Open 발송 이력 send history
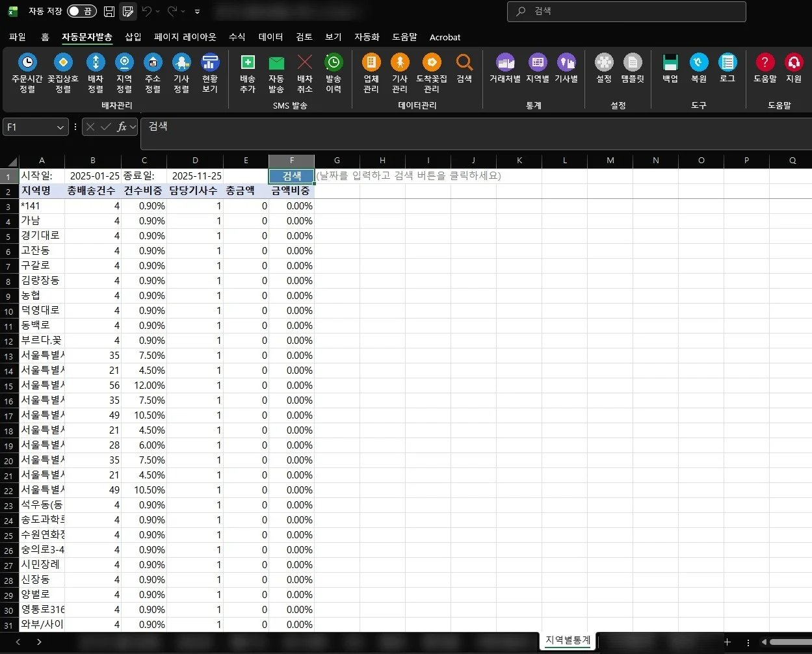Viewport: 812px width, 654px height. pos(334,63)
